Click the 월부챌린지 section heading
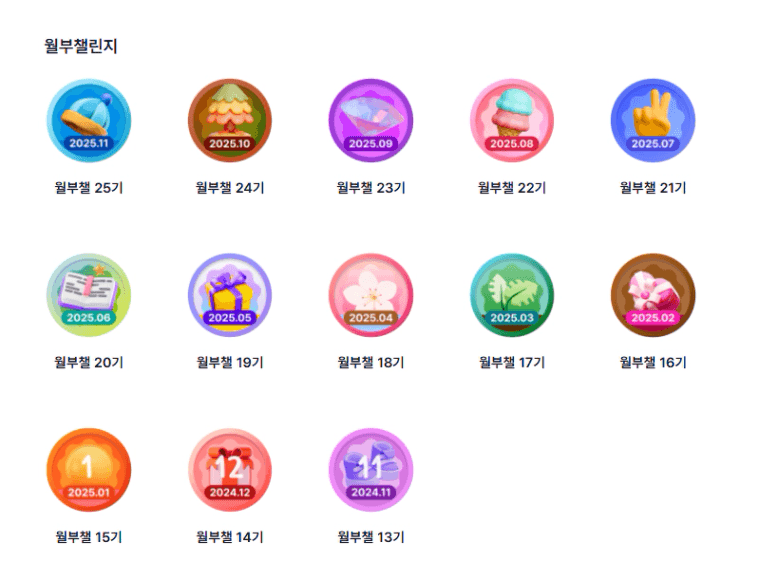The image size is (759, 580). [x=81, y=46]
